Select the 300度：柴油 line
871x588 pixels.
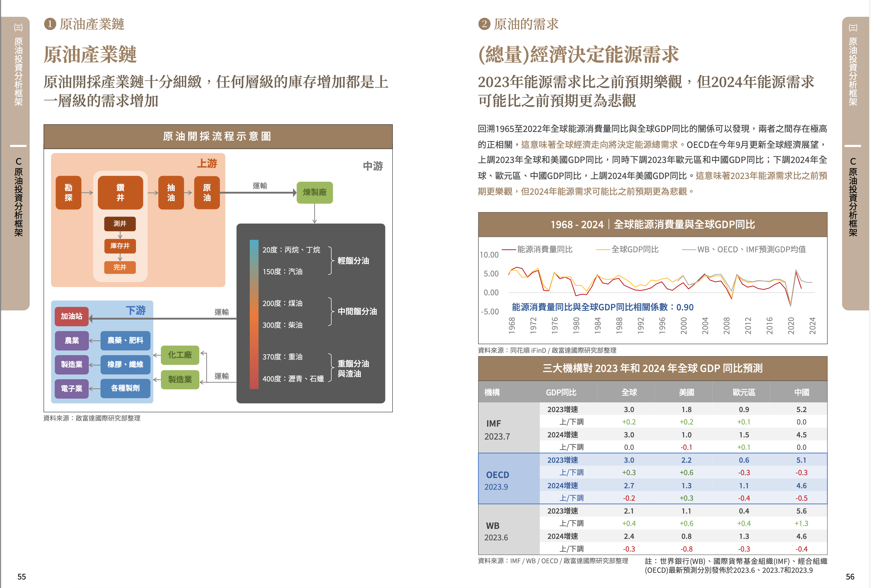[283, 325]
